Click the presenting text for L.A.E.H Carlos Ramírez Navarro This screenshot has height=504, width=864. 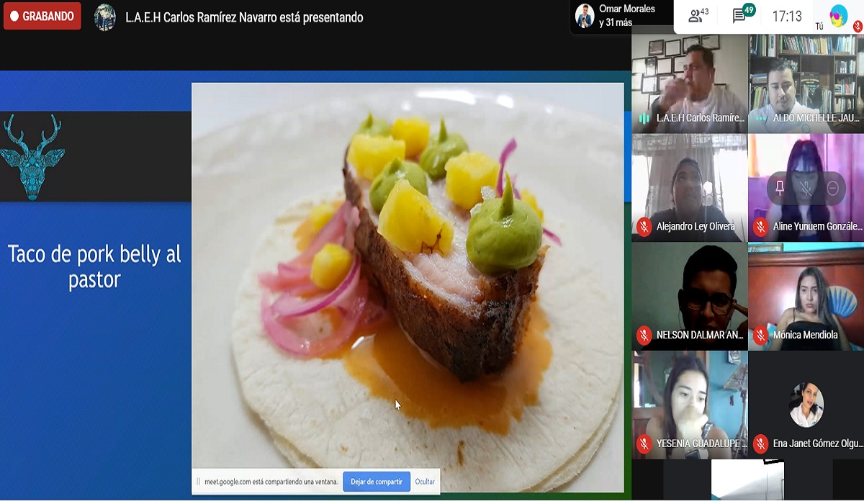[x=244, y=17]
